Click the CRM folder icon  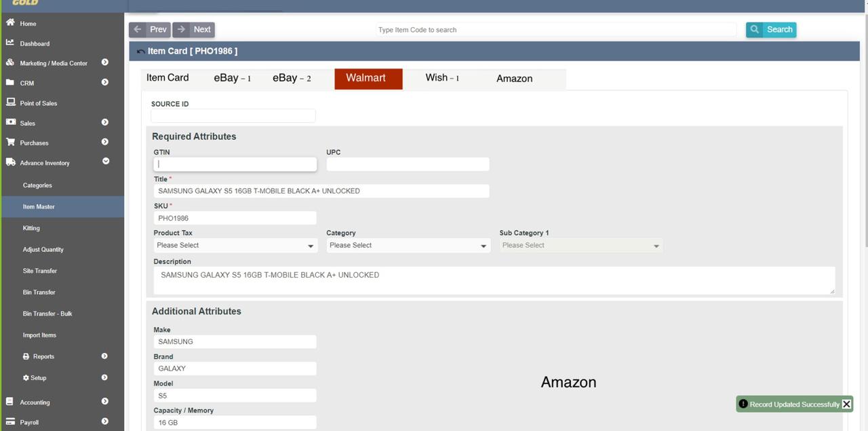pos(10,82)
